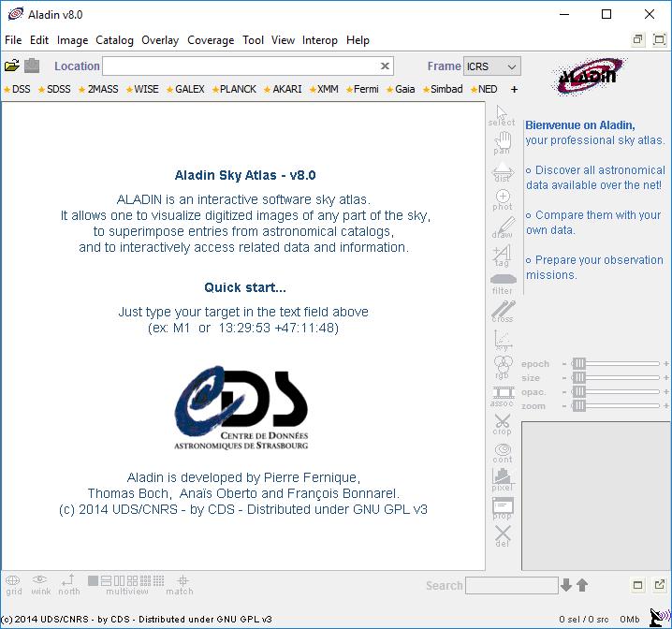The width and height of the screenshot is (672, 629).
Task: Toggle the grid overlay
Action: [x=13, y=585]
